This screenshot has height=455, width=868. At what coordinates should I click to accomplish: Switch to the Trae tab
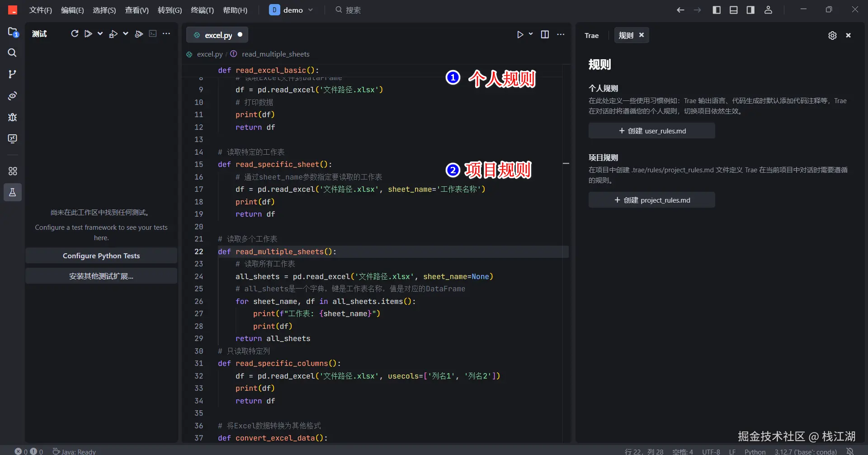(x=591, y=35)
